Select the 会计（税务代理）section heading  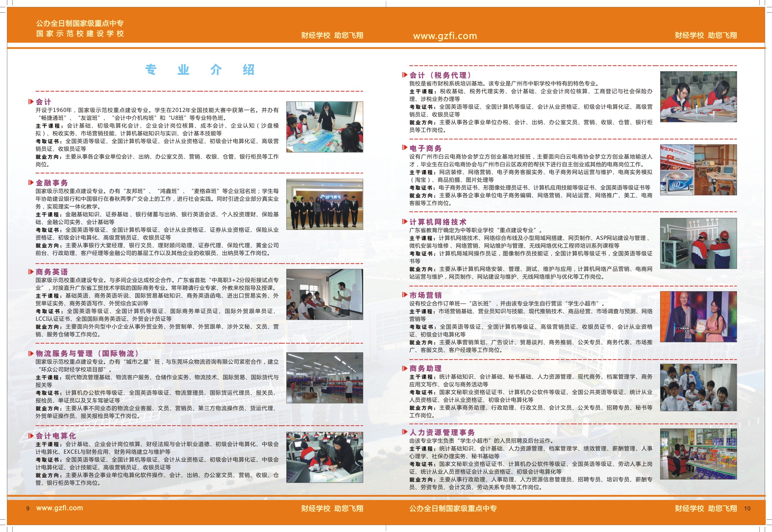point(441,75)
